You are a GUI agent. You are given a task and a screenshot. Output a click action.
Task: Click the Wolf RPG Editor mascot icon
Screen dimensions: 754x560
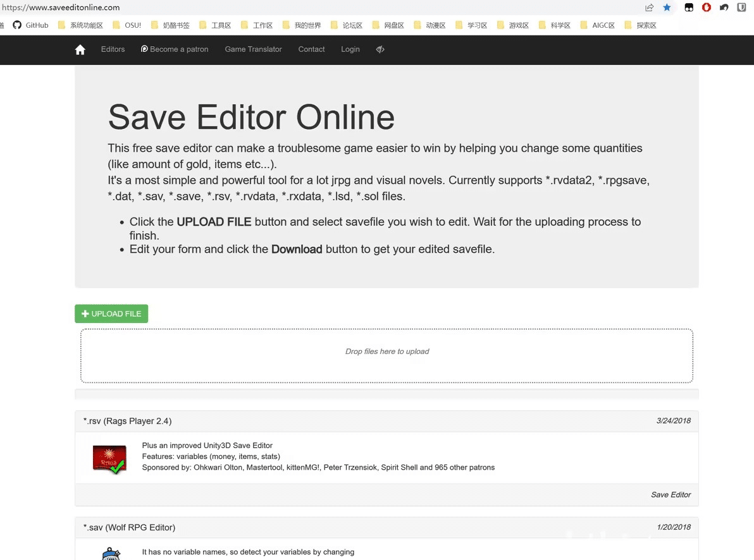tap(111, 553)
